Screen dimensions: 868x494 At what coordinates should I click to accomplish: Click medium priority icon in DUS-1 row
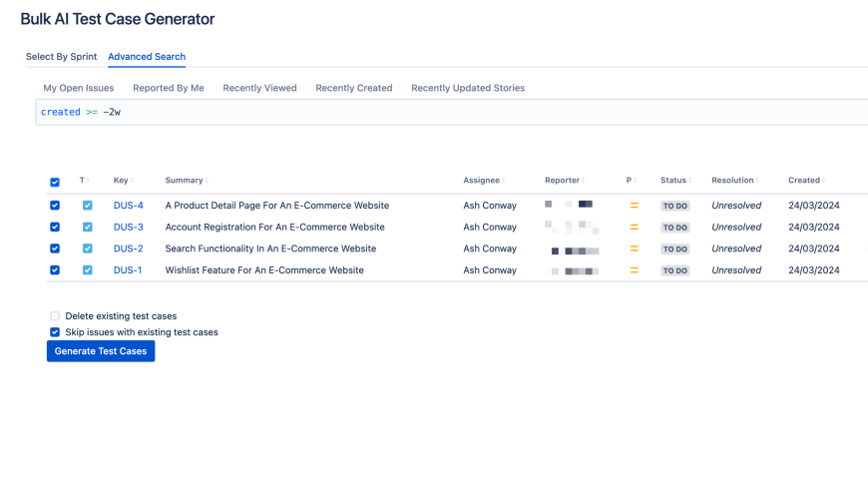point(634,270)
